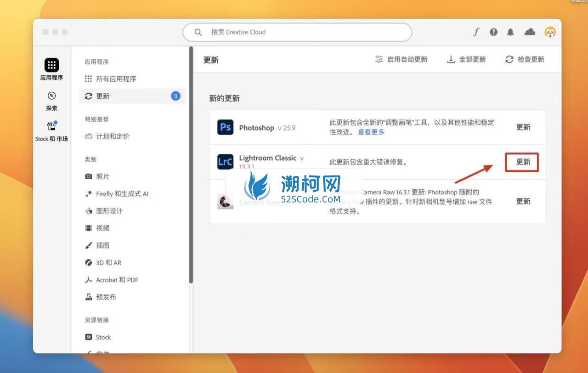588x373 pixels.
Task: Browse the 视频 category
Action: (132, 228)
